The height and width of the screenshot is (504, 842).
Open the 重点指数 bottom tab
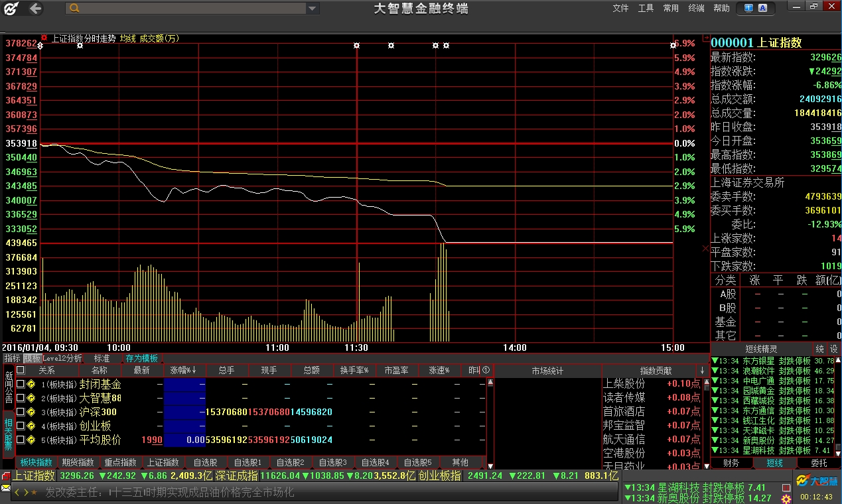pos(121,462)
